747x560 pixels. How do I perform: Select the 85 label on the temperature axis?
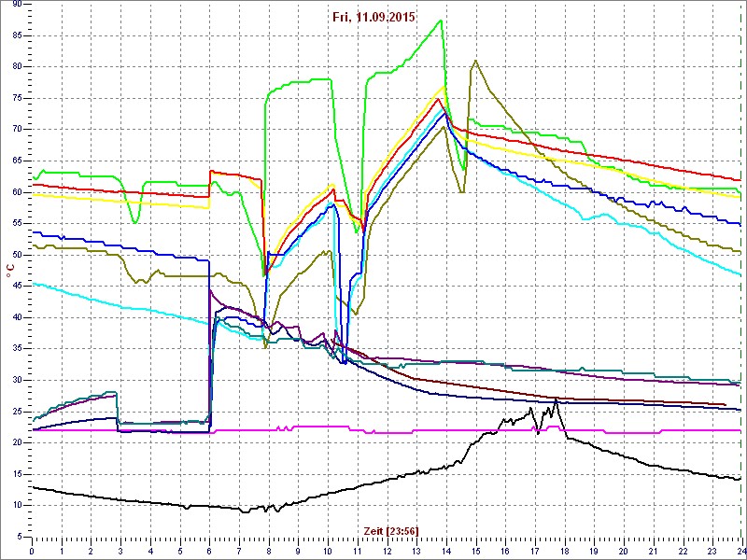(17, 35)
